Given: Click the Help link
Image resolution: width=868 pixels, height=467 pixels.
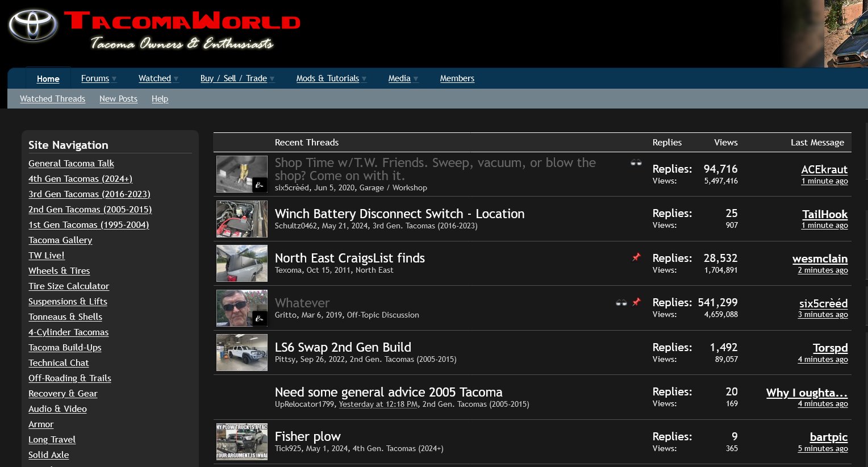Looking at the screenshot, I should pos(160,99).
